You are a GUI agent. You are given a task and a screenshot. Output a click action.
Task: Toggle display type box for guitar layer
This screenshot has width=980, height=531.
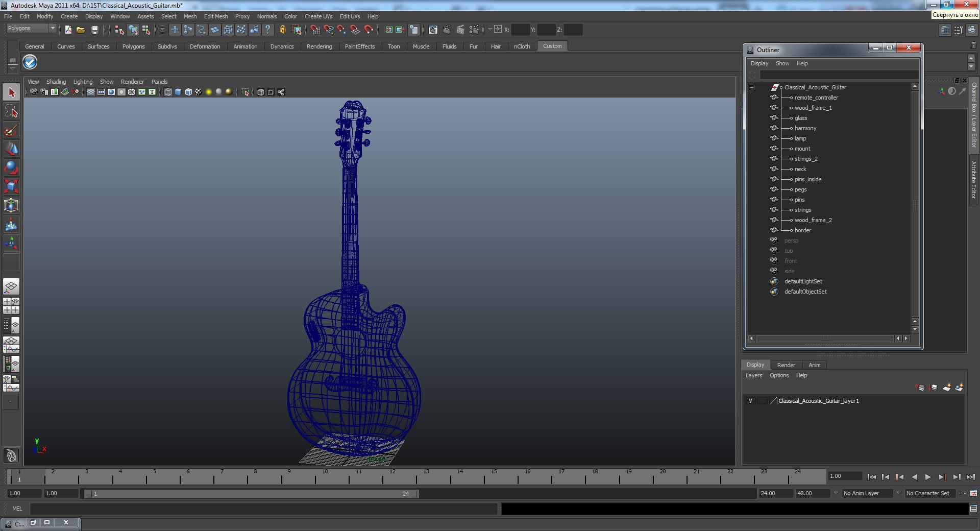(763, 401)
